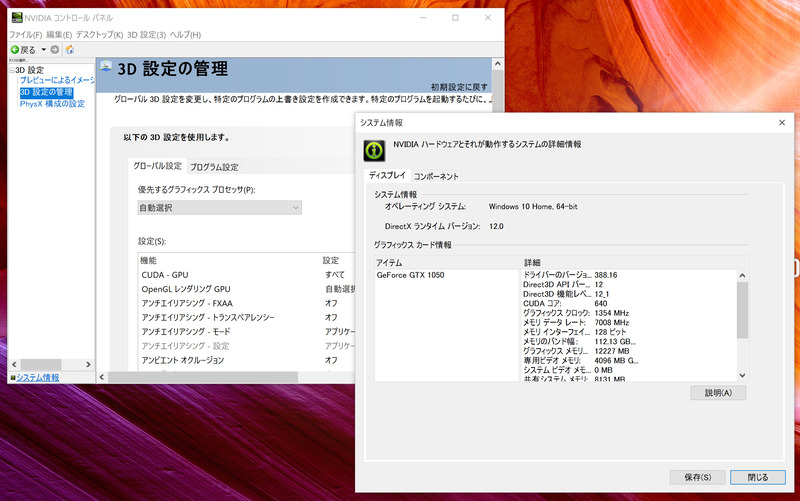800x501 pixels.
Task: Click グラフィックス クロック 1354 MHz row
Action: (x=576, y=313)
